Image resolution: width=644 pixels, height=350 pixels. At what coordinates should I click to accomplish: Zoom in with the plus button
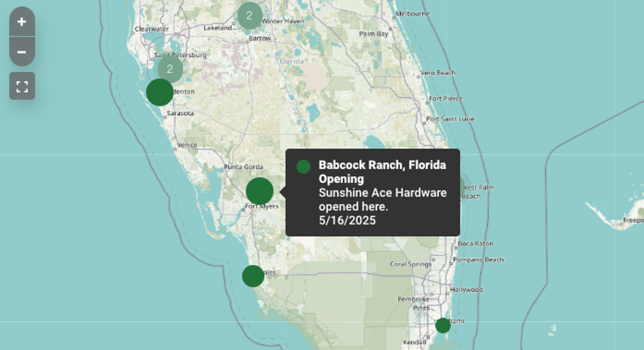[22, 21]
